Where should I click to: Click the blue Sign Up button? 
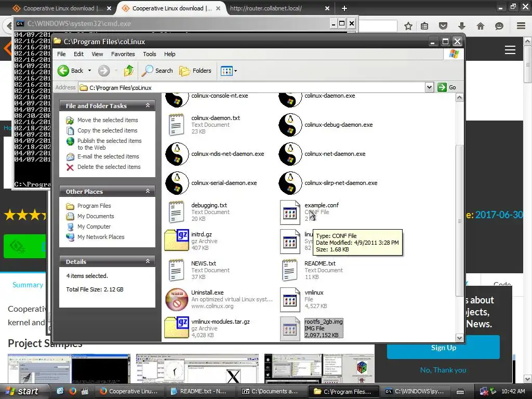[x=443, y=348]
